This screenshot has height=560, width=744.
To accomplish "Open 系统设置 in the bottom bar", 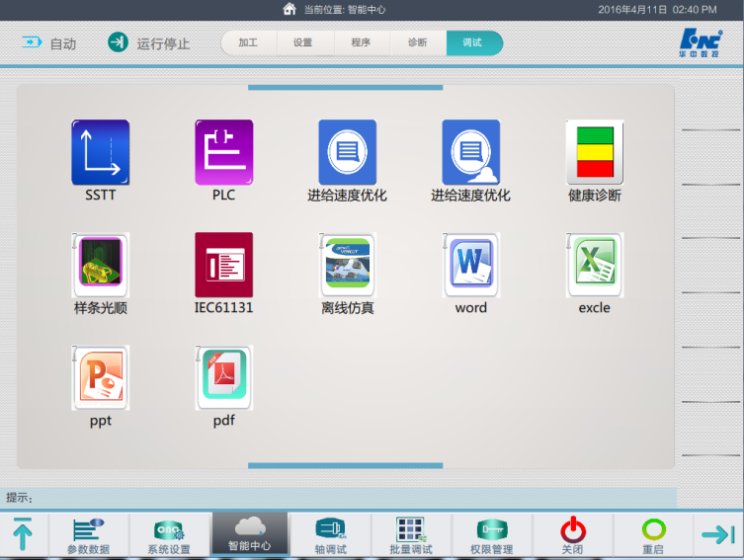I will point(169,535).
